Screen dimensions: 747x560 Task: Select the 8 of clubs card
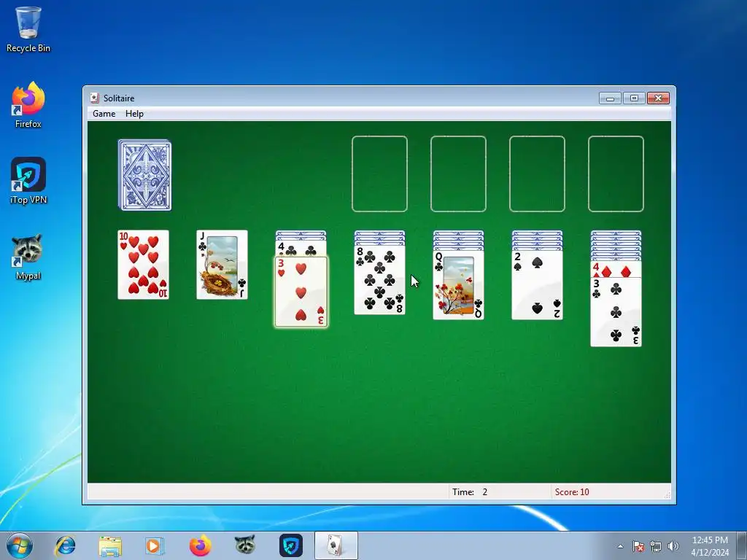click(x=379, y=280)
